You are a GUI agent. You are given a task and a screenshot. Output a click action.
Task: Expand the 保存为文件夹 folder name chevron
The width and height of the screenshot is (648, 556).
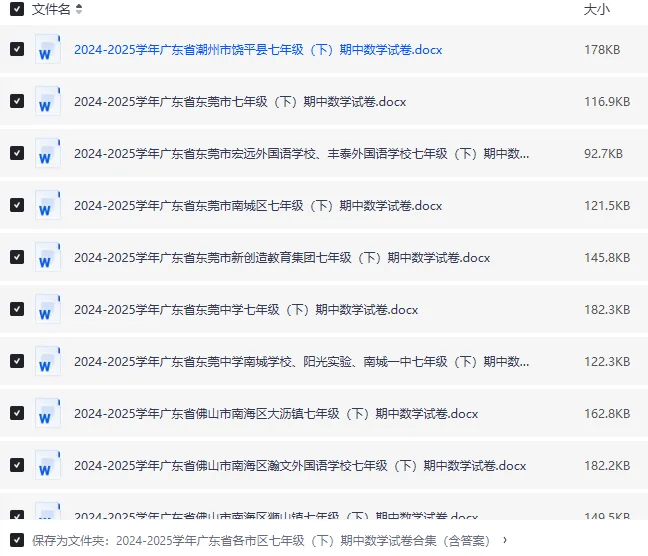coord(505,540)
